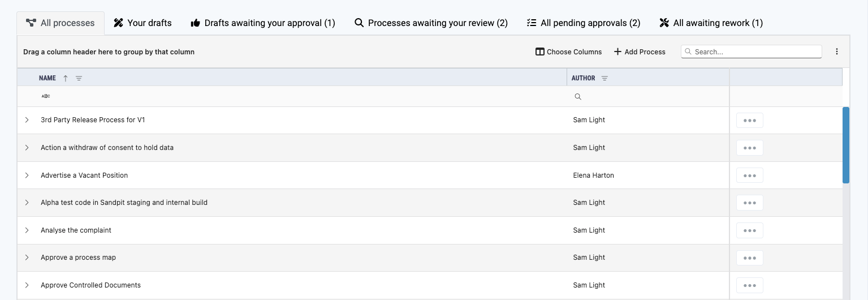Select 'Action a withdraw of consent to hold data'
This screenshot has height=300, width=868.
(x=107, y=148)
